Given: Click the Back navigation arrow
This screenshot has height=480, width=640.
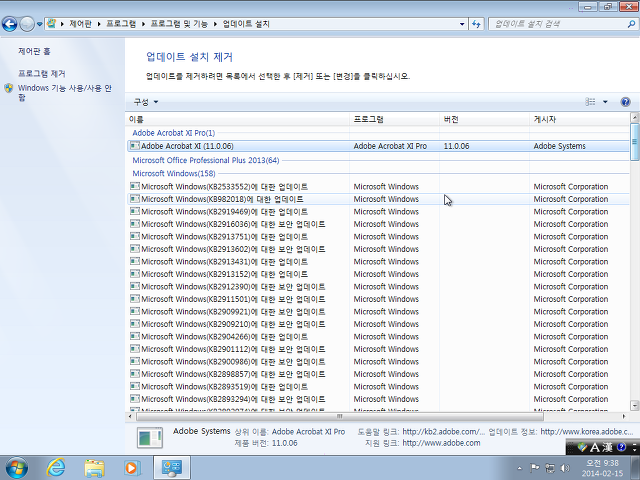Looking at the screenshot, I should [x=10, y=24].
